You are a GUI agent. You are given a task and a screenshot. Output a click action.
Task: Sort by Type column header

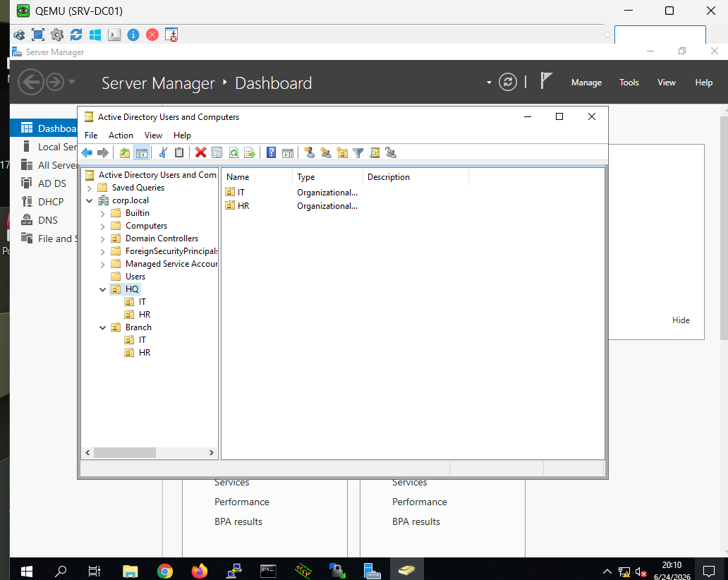point(327,177)
